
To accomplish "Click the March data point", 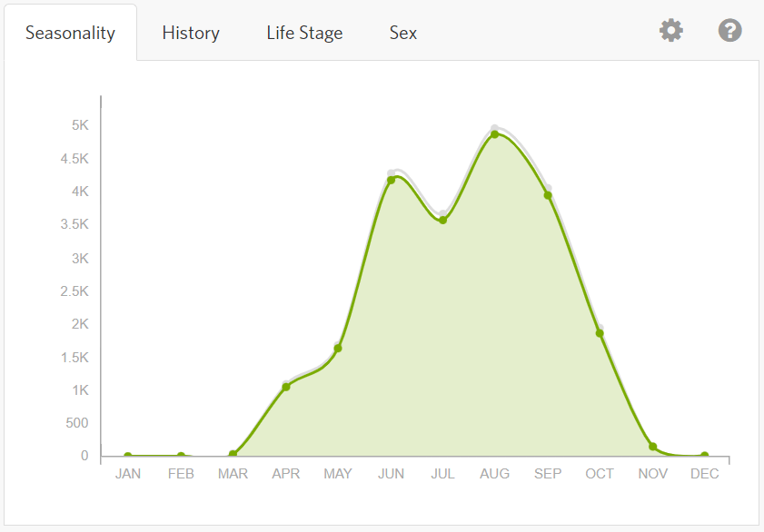I will [233, 454].
